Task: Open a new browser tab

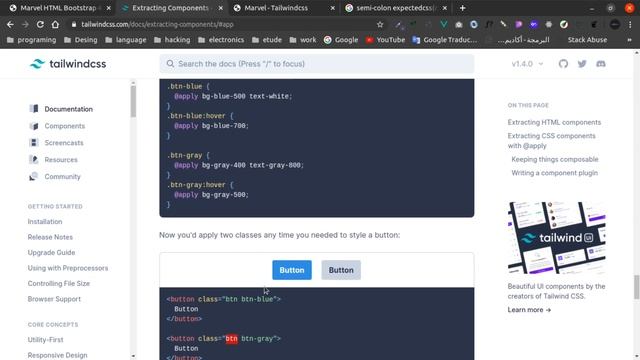Action: pos(462,8)
